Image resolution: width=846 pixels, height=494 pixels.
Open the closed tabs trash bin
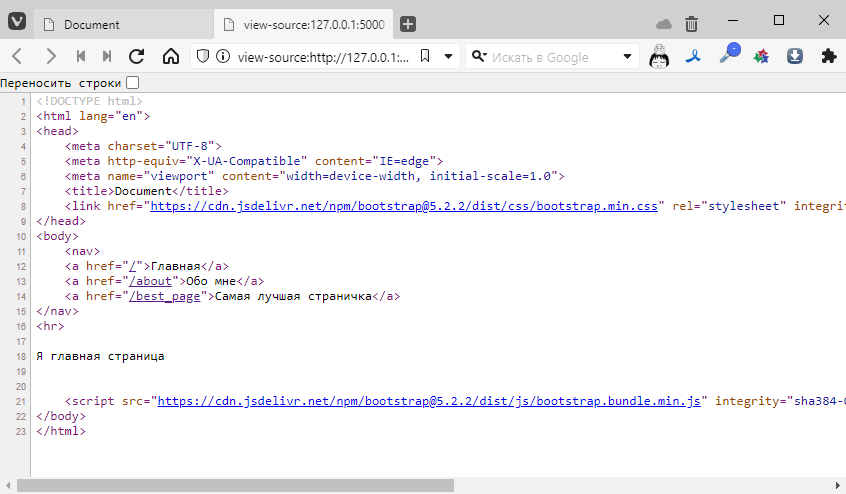(691, 24)
